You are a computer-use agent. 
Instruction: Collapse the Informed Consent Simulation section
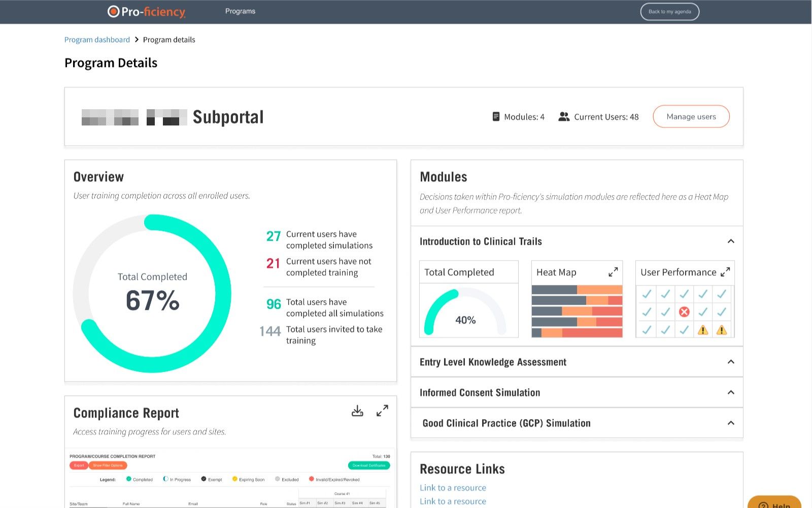[x=731, y=392]
